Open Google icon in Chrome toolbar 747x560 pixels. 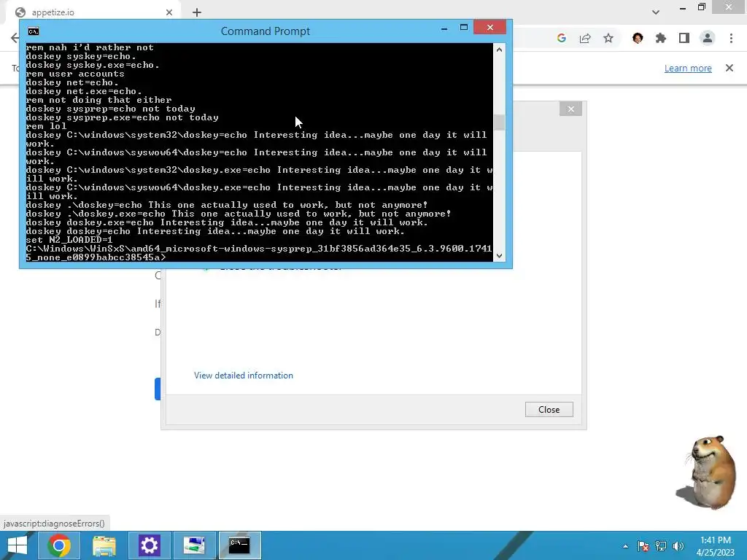click(x=562, y=38)
